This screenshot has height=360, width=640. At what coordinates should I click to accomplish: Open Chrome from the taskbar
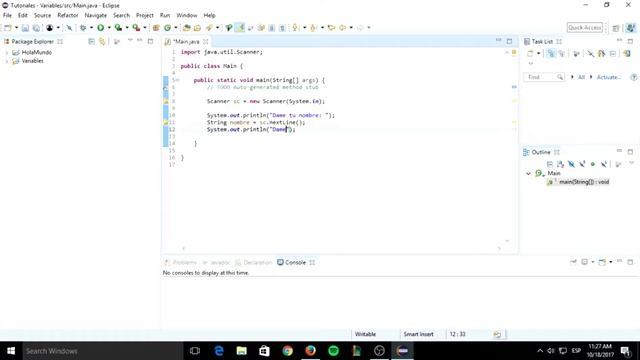coord(288,351)
